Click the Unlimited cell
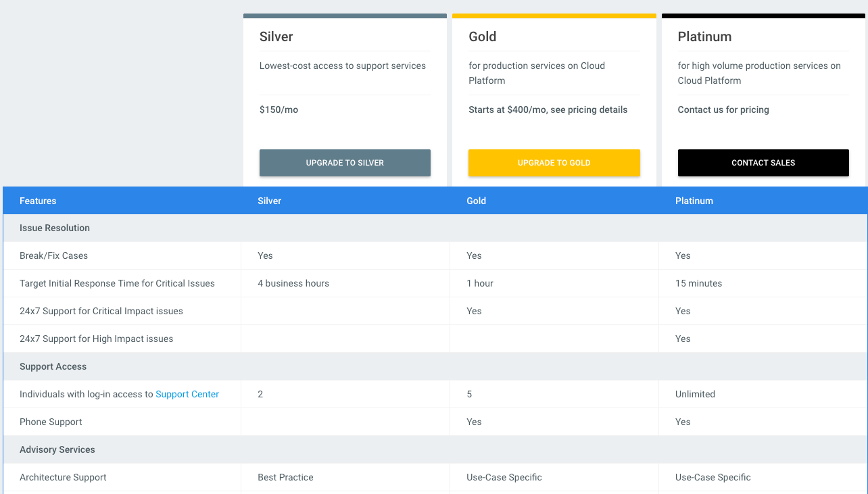Image resolution: width=868 pixels, height=494 pixels. [x=695, y=394]
